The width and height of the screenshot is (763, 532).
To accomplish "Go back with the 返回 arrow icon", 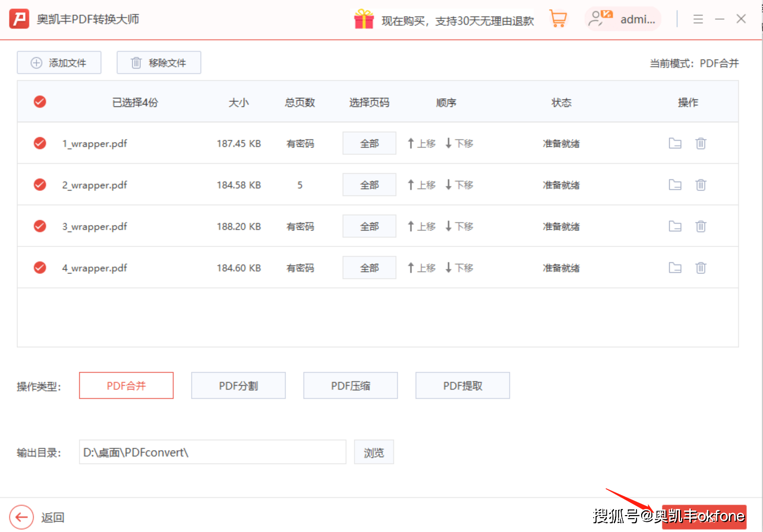I will click(x=22, y=517).
